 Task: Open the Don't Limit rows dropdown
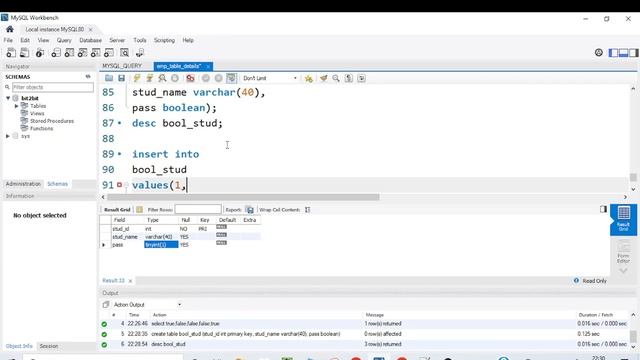tap(269, 78)
